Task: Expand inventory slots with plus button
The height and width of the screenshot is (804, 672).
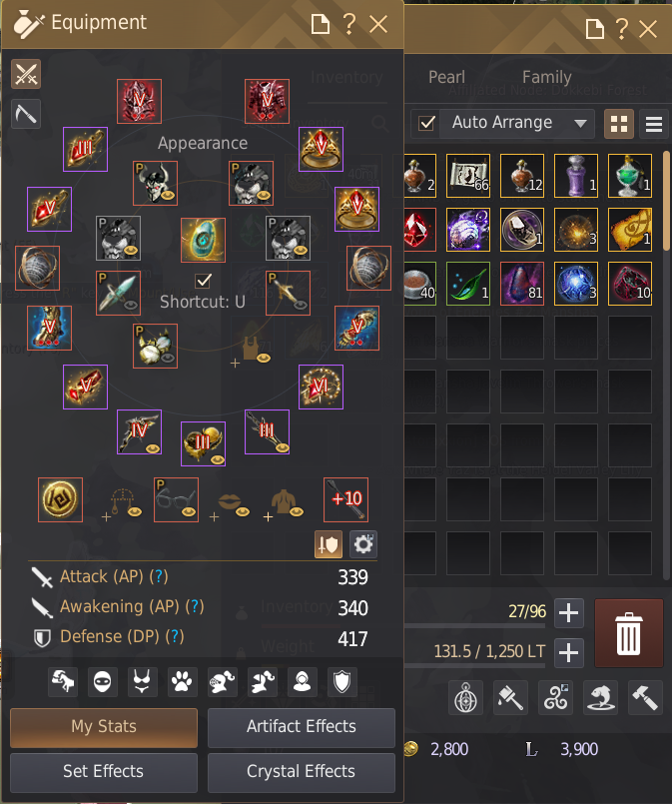Action: click(x=568, y=613)
